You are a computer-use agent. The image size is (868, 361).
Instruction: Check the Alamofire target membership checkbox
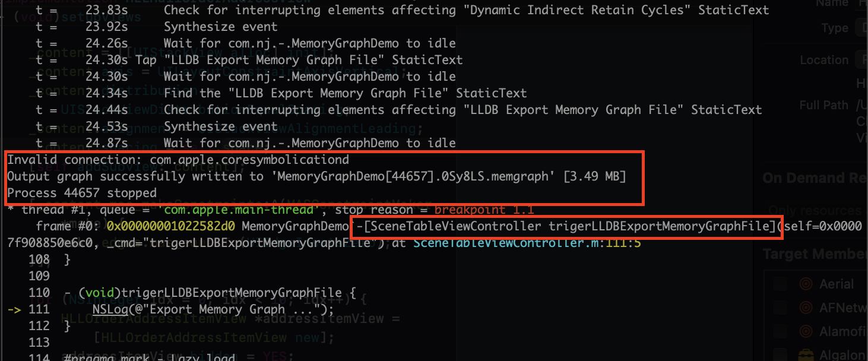click(780, 331)
